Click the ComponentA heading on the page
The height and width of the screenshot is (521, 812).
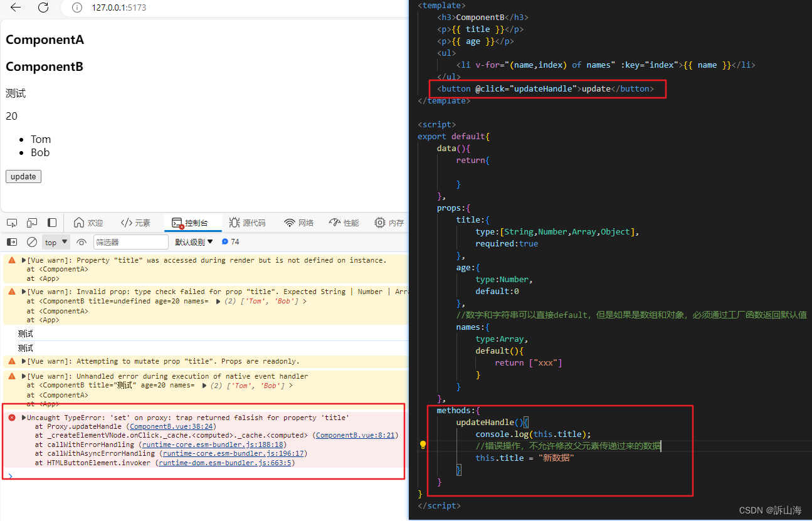point(45,39)
